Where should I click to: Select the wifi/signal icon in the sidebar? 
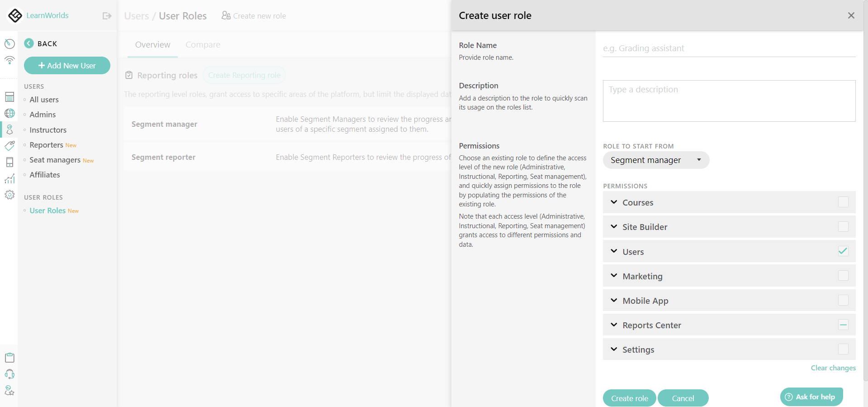9,60
